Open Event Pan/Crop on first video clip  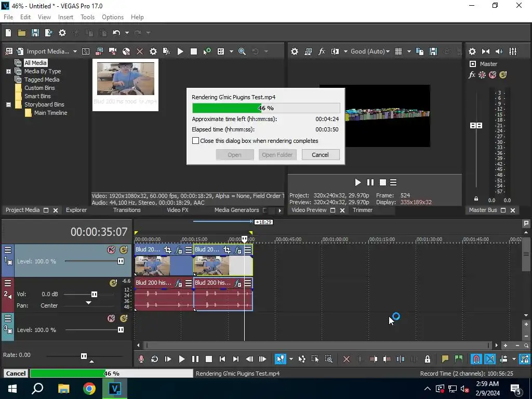168,250
